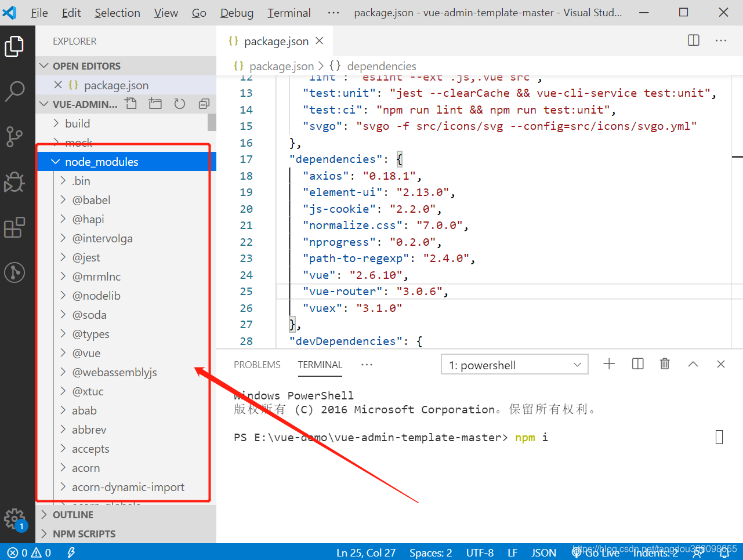Show errors and warnings count in status bar
Image resolution: width=743 pixels, height=560 pixels.
click(x=29, y=552)
